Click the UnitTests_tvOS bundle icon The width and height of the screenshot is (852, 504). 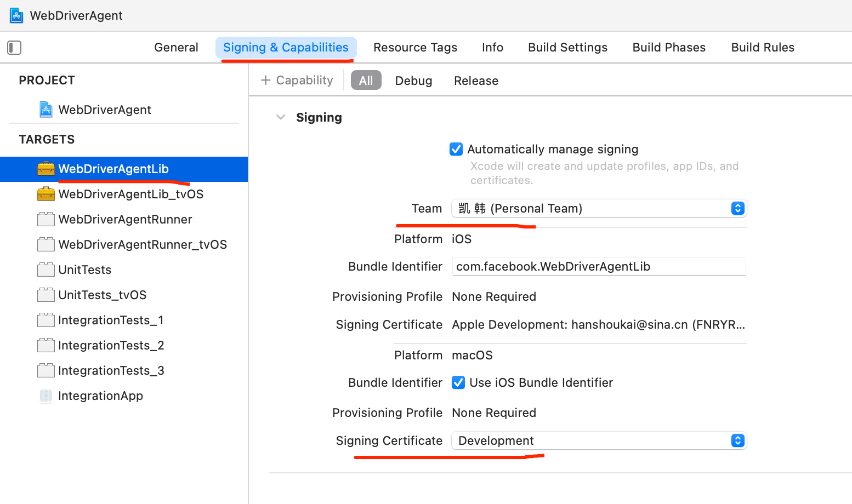46,295
